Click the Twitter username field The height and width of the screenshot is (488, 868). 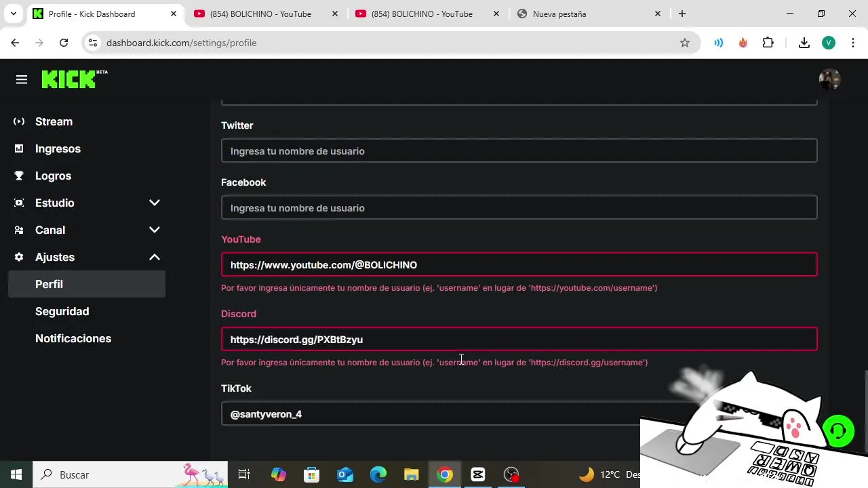[519, 150]
